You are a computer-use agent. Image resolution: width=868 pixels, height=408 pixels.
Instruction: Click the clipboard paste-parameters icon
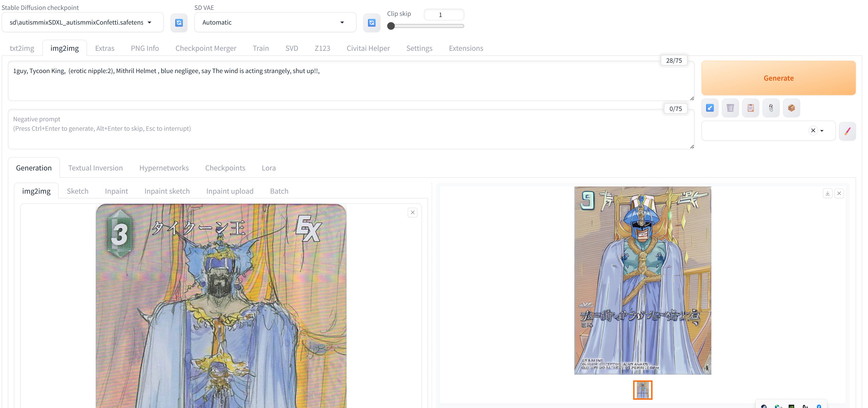(x=750, y=108)
